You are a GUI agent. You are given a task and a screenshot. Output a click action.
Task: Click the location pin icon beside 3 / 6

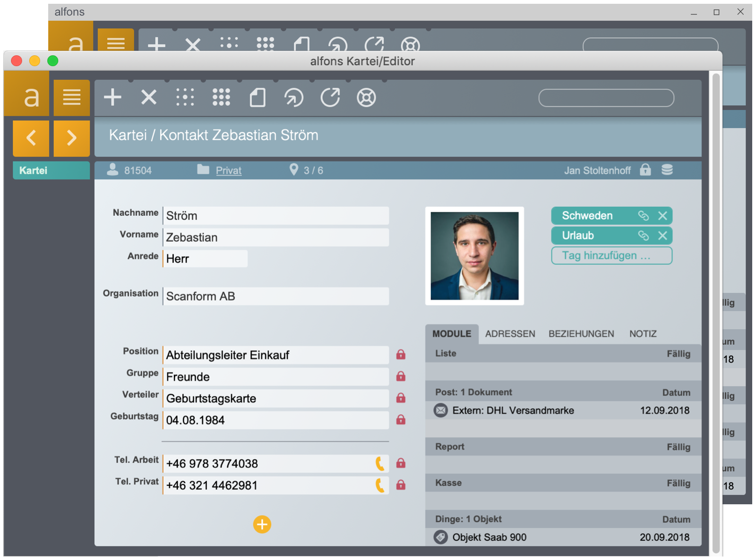[x=294, y=170]
